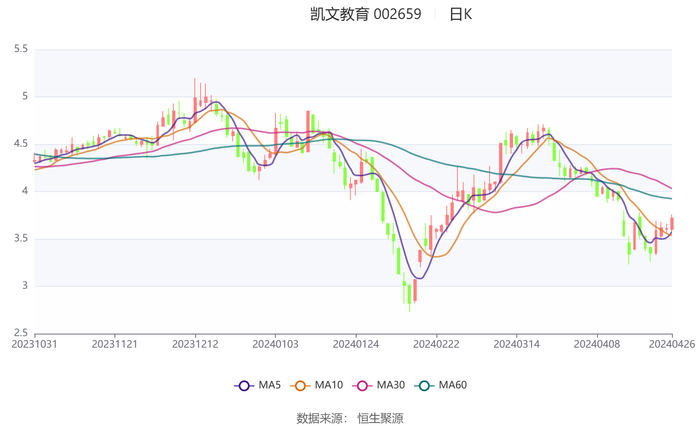Screen dimensions: 700x426
Task: Click the 20240314 date on the axis
Action: 516,343
